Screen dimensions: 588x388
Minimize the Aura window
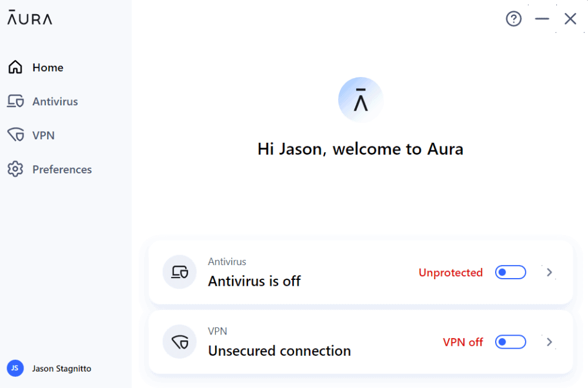click(542, 19)
